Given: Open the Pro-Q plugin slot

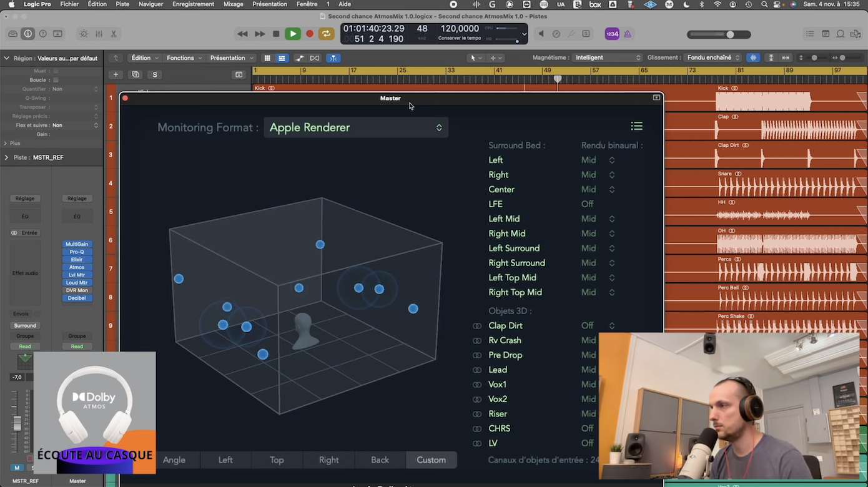Looking at the screenshot, I should click(x=77, y=252).
